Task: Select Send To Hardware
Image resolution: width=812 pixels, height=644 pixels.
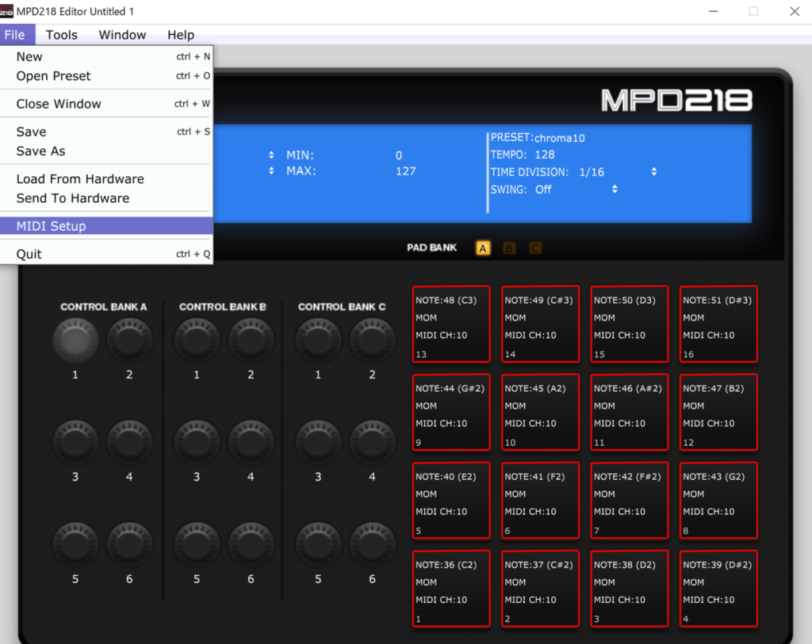Action: 107,198
